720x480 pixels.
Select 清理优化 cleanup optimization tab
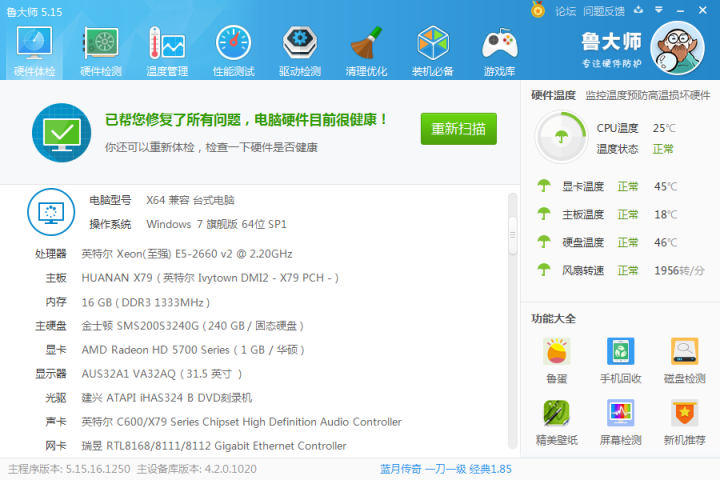tap(366, 51)
